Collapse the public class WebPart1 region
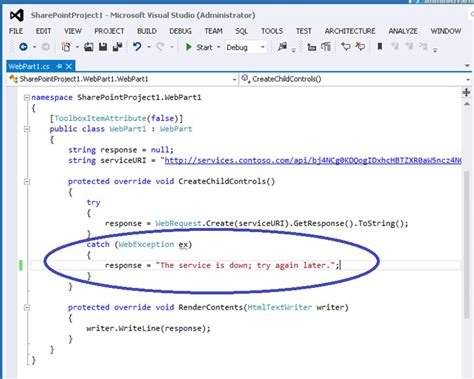 pyautogui.click(x=27, y=129)
